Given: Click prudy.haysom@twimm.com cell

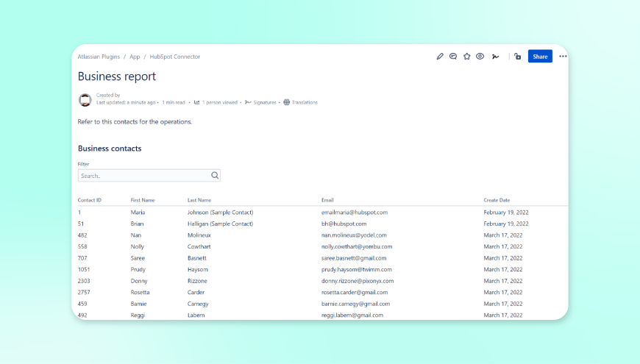Looking at the screenshot, I should (356, 269).
